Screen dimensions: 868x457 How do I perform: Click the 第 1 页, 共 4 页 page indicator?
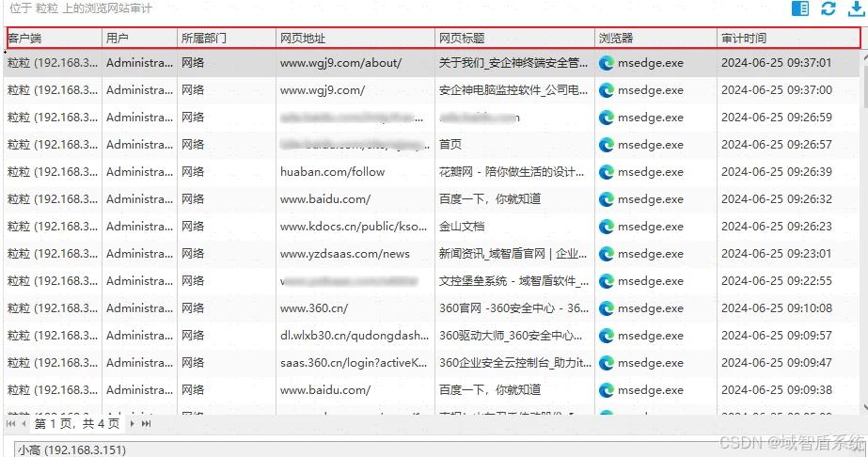tap(77, 424)
